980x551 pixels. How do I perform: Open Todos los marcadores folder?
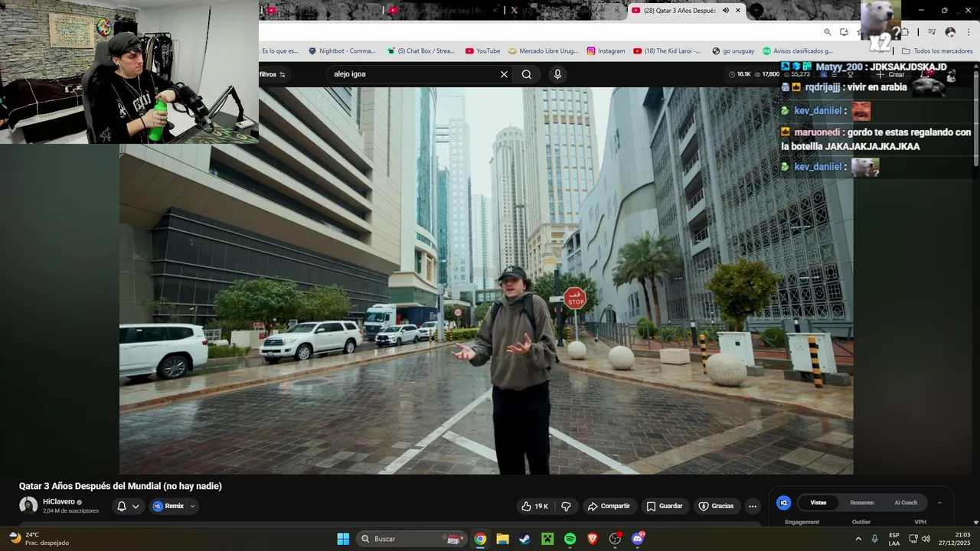[937, 51]
